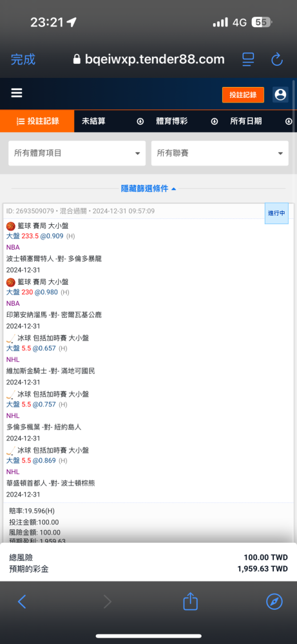Open the Safari reader view icon
Viewport: 297px width, 644px height.
tap(248, 59)
